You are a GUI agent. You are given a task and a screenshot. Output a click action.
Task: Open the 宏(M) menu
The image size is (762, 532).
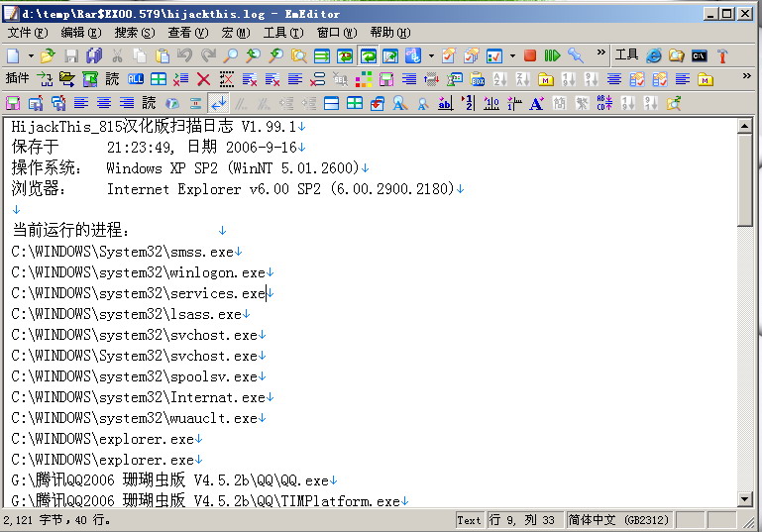tap(236, 33)
